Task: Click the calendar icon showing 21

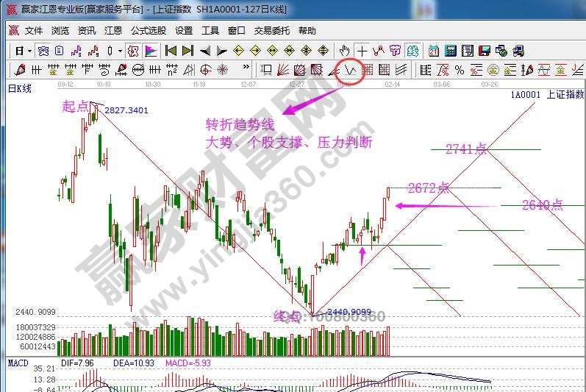Action: 434,51
